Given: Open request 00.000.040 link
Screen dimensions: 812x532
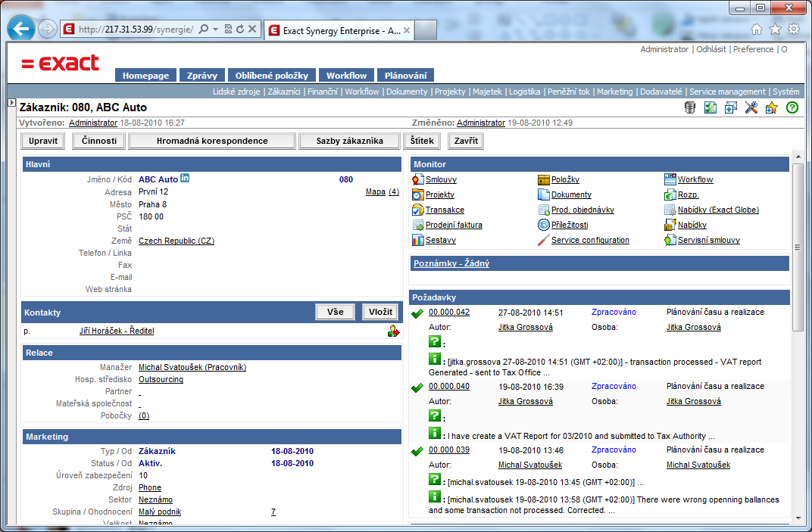Looking at the screenshot, I should pyautogui.click(x=449, y=386).
